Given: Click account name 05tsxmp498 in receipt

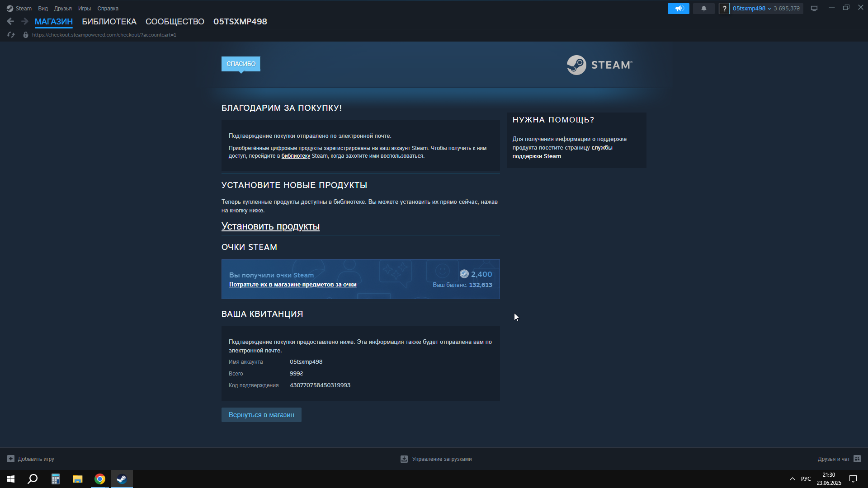Looking at the screenshot, I should point(306,362).
